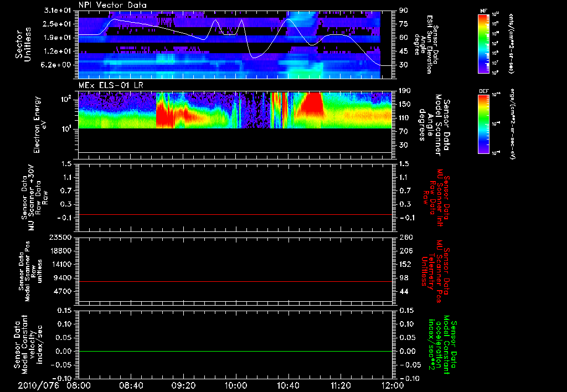Click the '18800' scanner position tick value
567x392 pixels.
[x=60, y=251]
